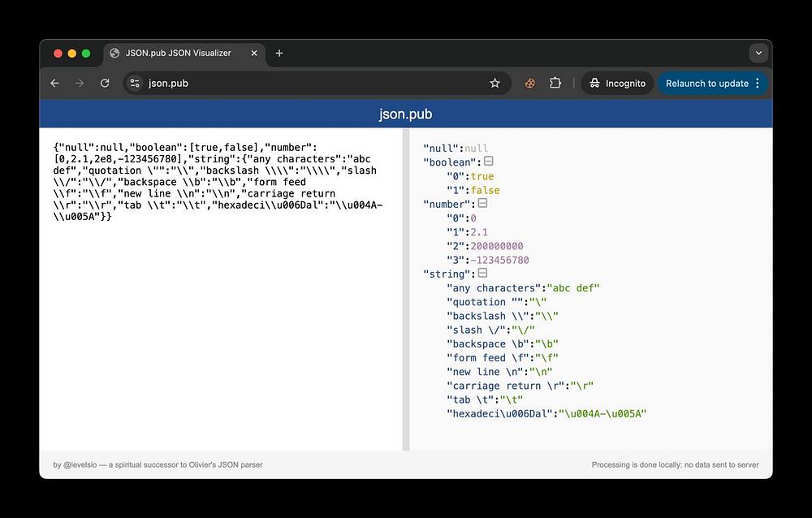The width and height of the screenshot is (812, 518).
Task: Click the yellow minimize window button
Action: pyautogui.click(x=72, y=54)
